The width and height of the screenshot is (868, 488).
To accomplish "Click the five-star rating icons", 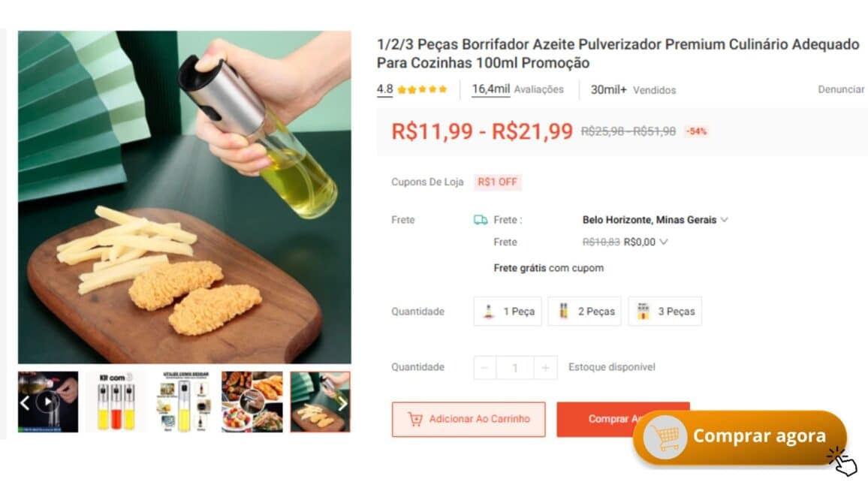I will click(x=421, y=89).
